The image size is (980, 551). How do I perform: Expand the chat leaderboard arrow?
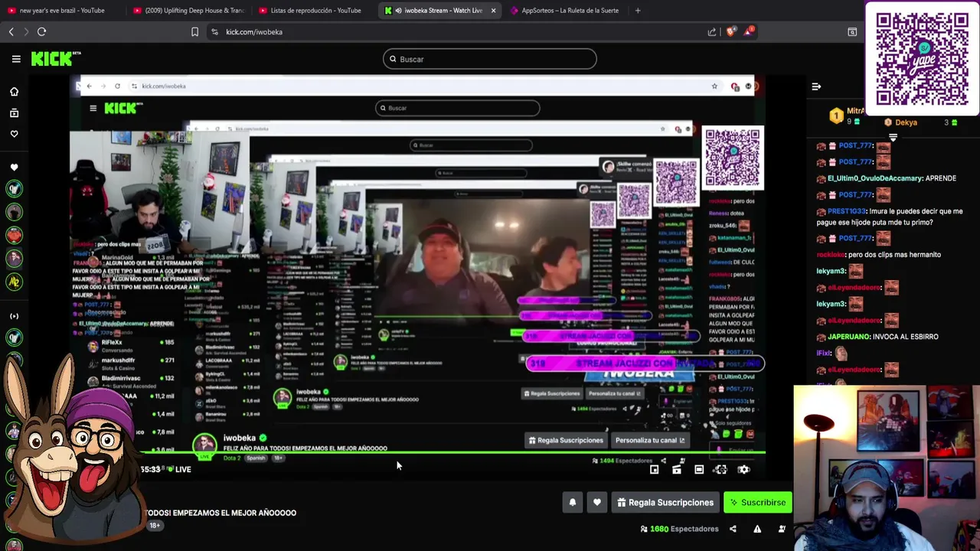click(x=893, y=138)
